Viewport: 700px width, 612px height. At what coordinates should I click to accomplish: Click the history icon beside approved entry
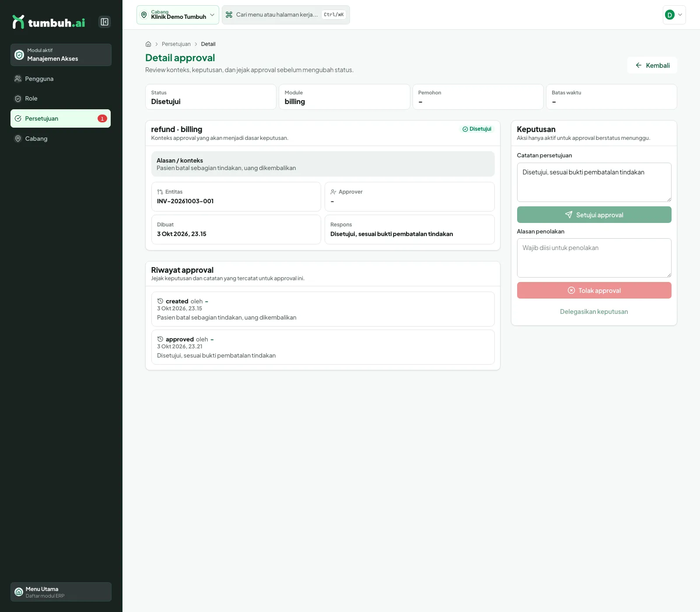point(160,339)
